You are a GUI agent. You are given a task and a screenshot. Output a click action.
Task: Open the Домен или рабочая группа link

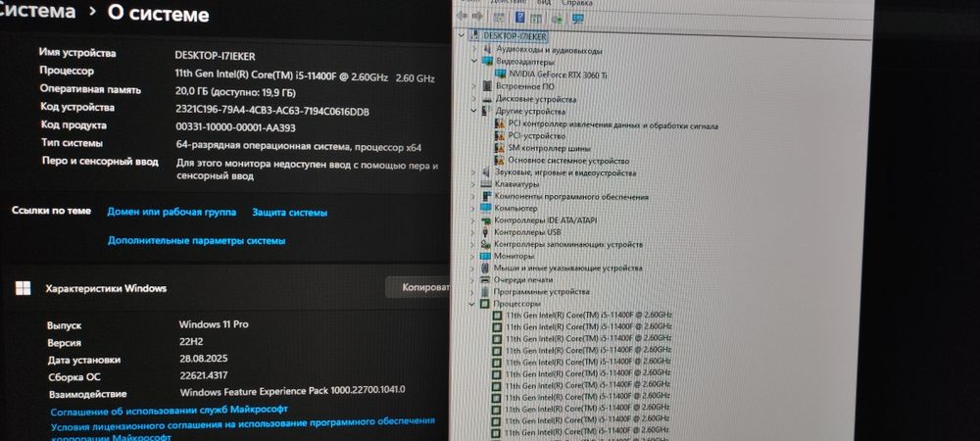[171, 212]
